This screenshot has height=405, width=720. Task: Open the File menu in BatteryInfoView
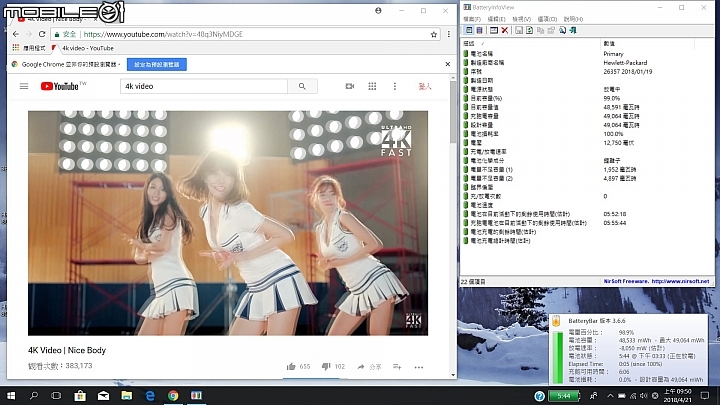472,19
